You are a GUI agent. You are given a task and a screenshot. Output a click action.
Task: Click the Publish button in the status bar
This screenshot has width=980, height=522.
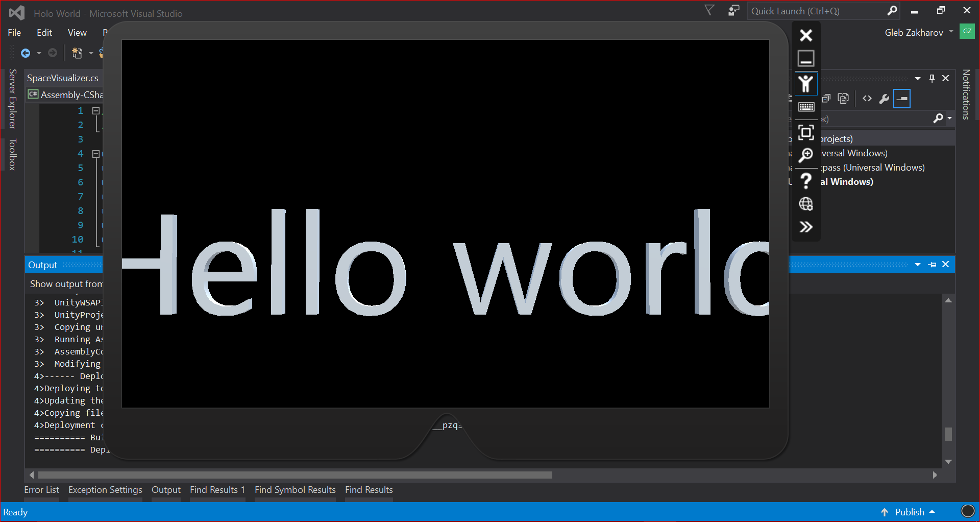pyautogui.click(x=910, y=512)
